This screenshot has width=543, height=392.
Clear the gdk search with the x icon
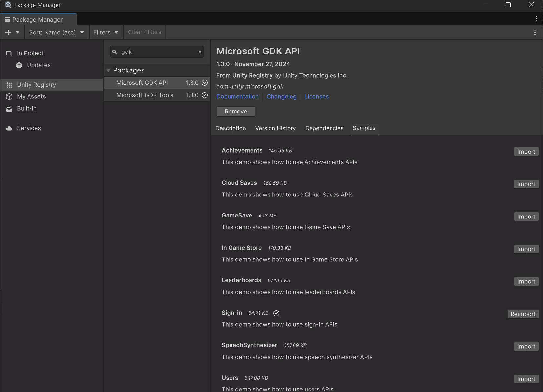[x=200, y=52]
